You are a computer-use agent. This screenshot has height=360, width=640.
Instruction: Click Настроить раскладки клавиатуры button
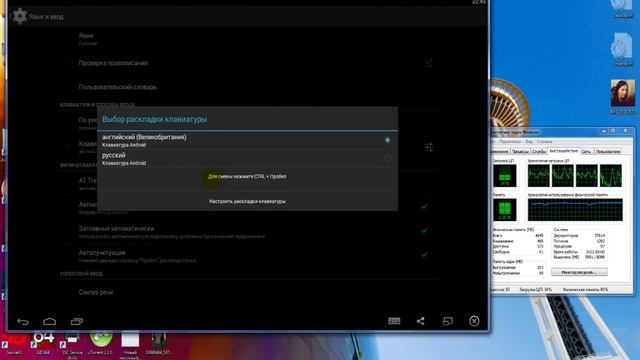point(247,201)
